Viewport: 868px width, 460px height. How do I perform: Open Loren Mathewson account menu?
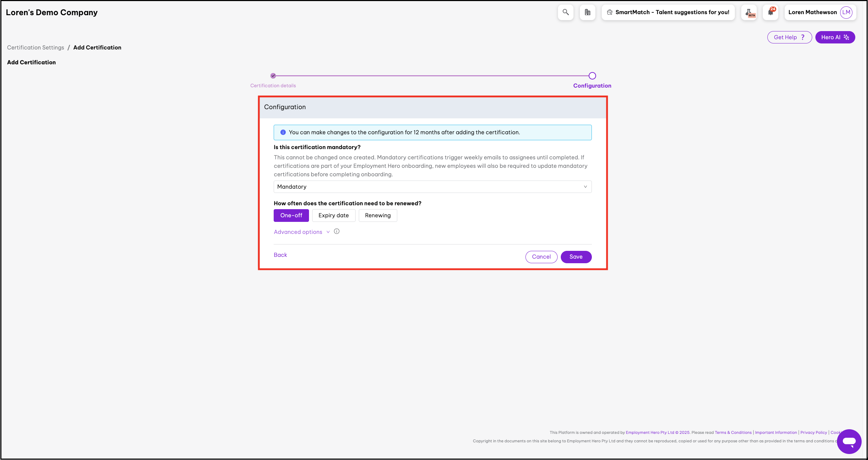(812, 12)
